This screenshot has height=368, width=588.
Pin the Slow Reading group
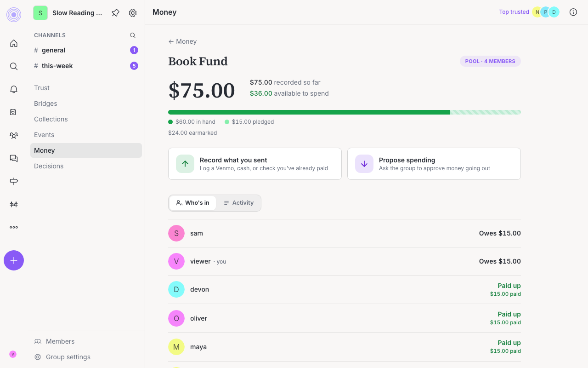pos(116,13)
